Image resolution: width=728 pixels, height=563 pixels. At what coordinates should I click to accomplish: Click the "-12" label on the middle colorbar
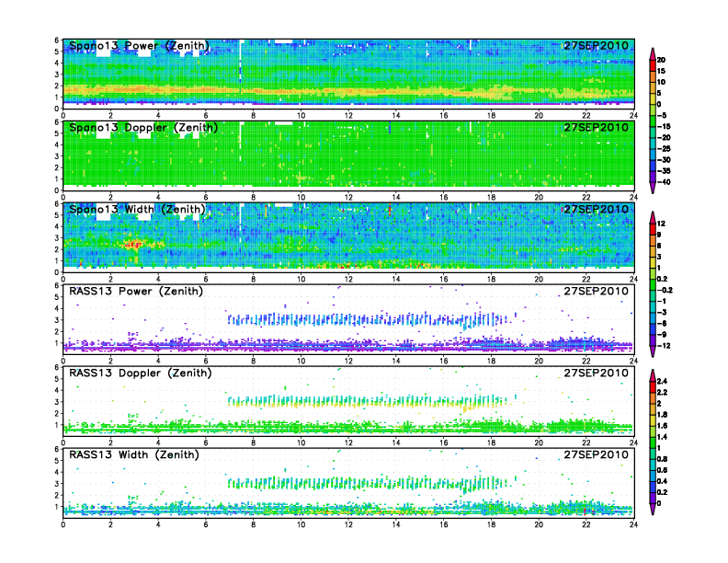[x=665, y=346]
